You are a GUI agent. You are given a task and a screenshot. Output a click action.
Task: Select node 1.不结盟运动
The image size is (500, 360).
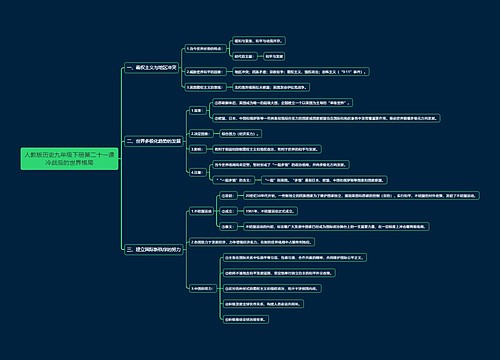click(x=201, y=211)
